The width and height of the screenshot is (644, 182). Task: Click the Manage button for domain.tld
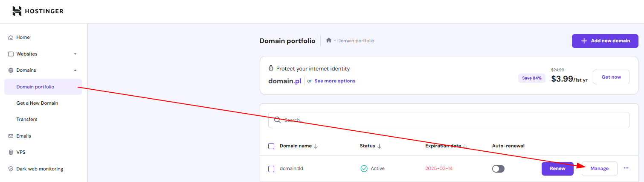599,169
